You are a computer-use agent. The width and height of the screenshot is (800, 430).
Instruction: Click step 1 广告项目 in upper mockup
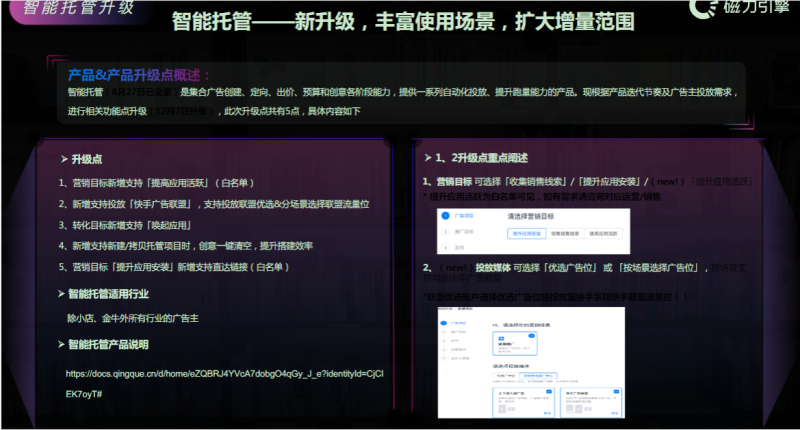tap(458, 216)
